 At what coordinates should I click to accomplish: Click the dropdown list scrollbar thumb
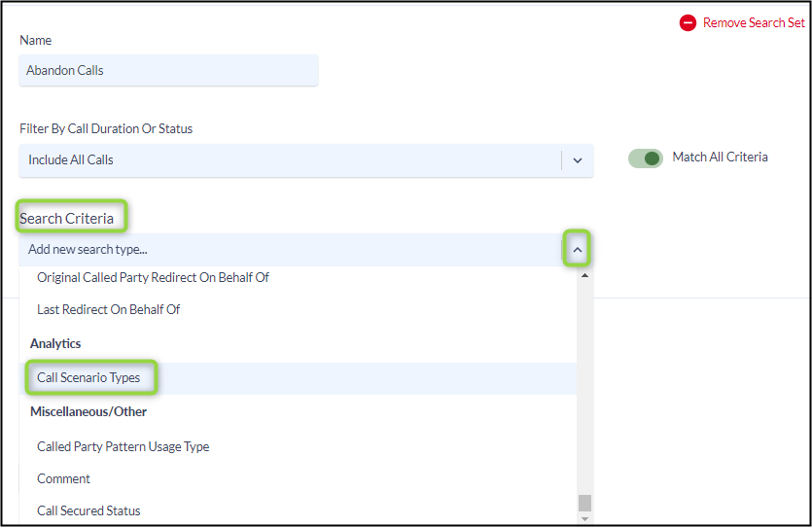point(584,503)
